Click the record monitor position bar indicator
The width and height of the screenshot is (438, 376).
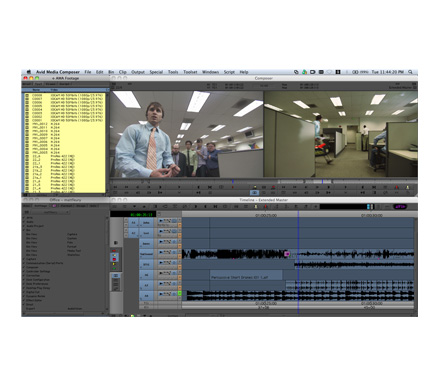click(322, 182)
